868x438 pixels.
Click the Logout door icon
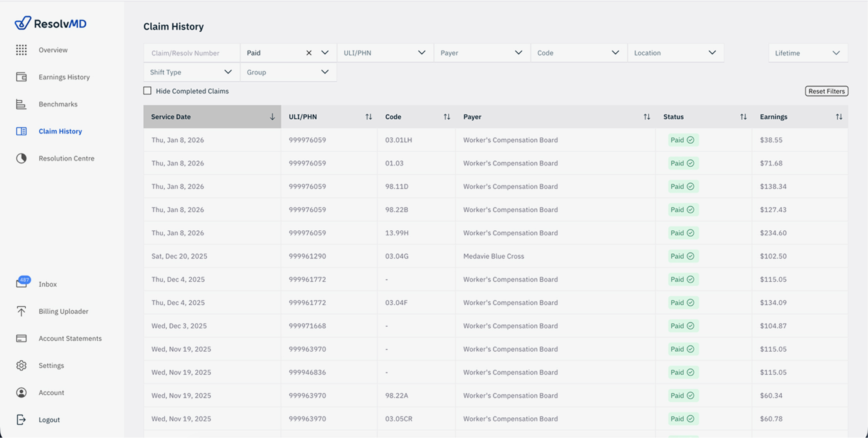(21, 420)
